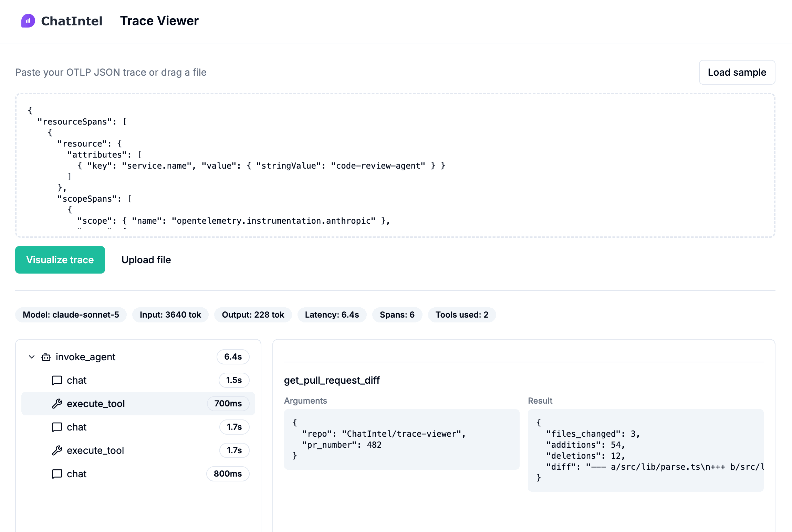Select the chat span lasting 1.7s
792x532 pixels.
coord(138,427)
